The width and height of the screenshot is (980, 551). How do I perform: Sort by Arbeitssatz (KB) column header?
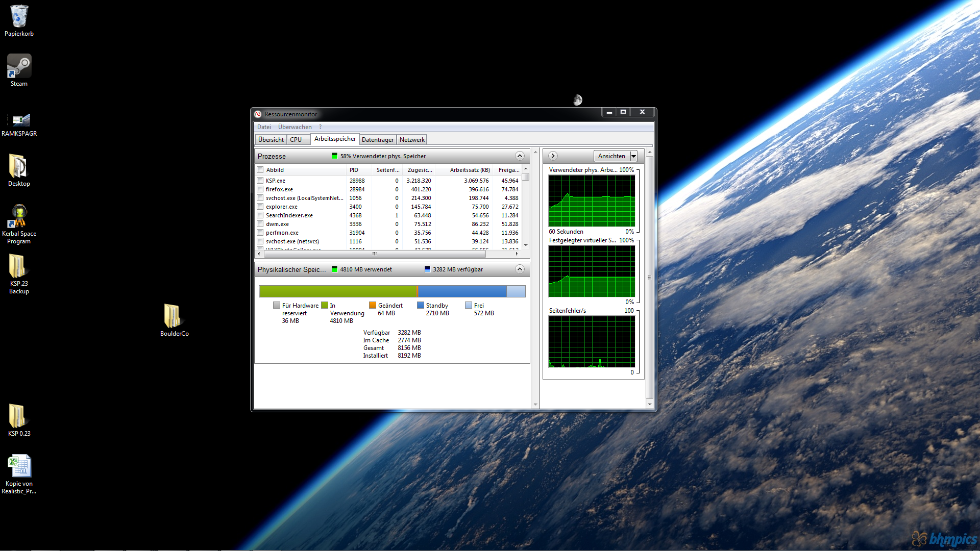point(470,170)
